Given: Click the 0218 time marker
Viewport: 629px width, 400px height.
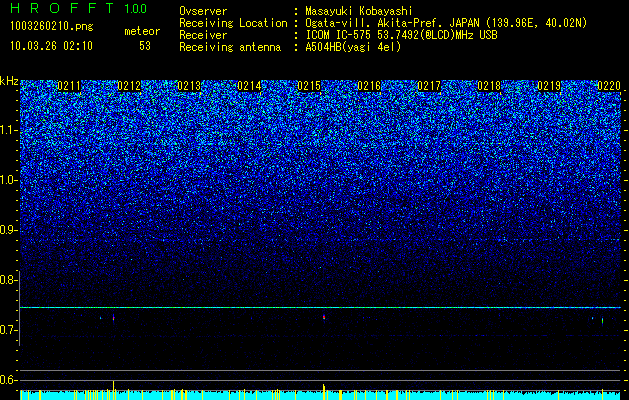Looking at the screenshot, I should pos(489,86).
